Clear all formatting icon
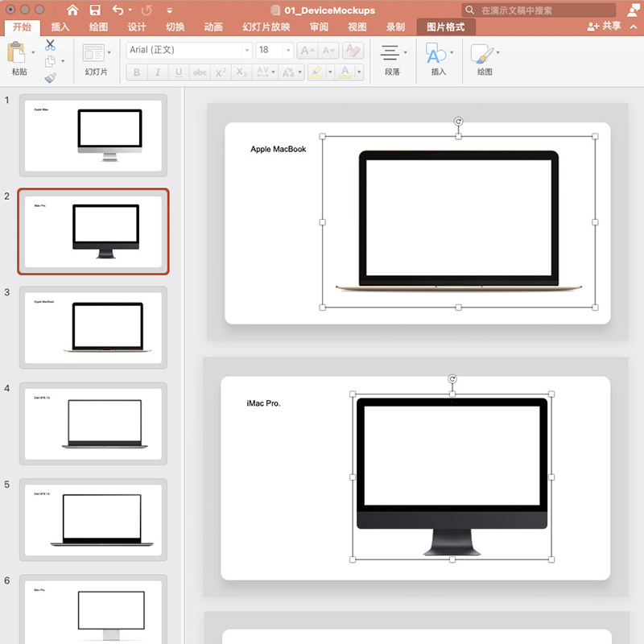 tap(353, 51)
